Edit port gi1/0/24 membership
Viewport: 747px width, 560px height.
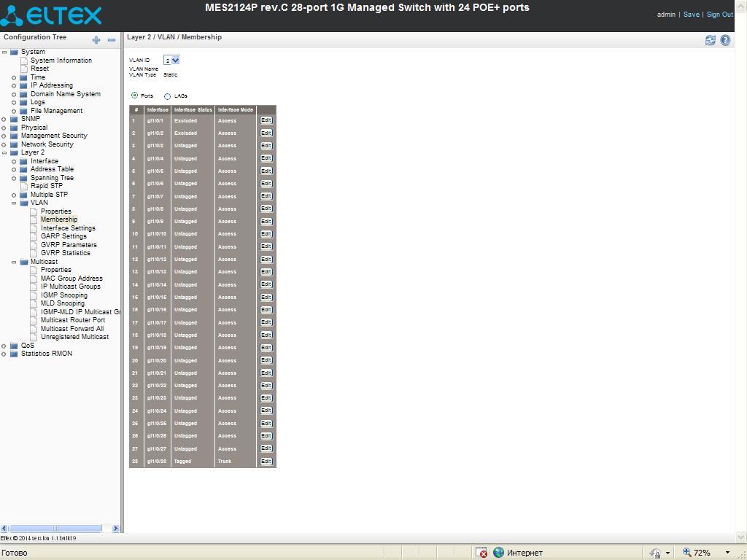tap(266, 411)
